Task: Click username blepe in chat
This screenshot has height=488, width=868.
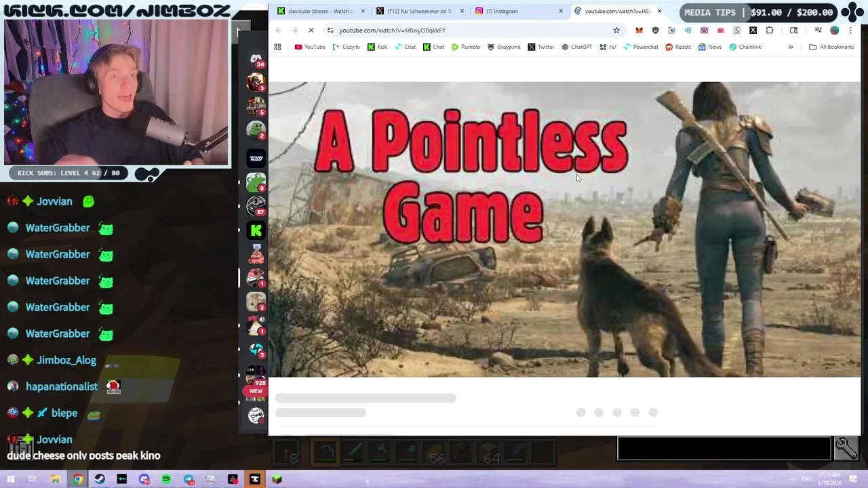Action: (x=64, y=413)
